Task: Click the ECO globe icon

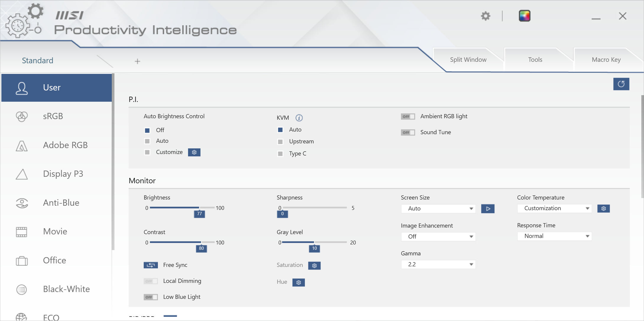Action: tap(22, 317)
